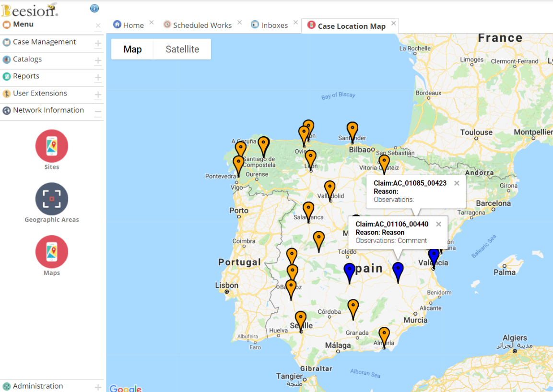This screenshot has width=553, height=392.
Task: Open the Inboxes tab
Action: [x=274, y=25]
